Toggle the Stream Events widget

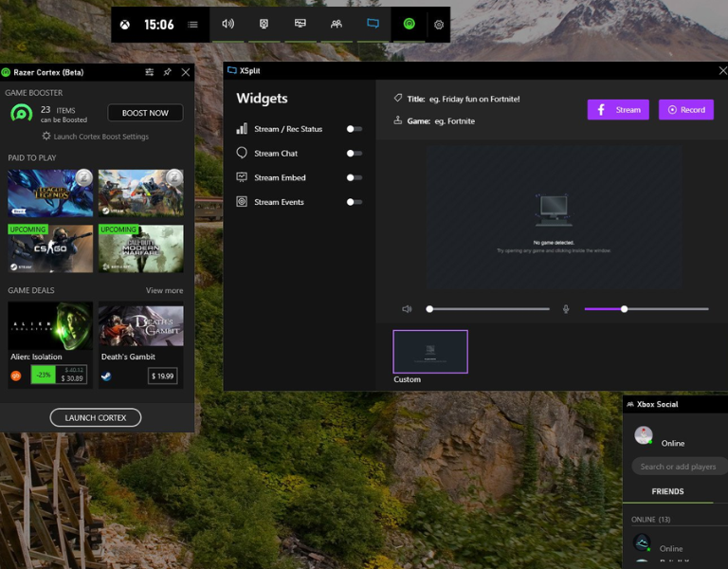[x=355, y=202]
